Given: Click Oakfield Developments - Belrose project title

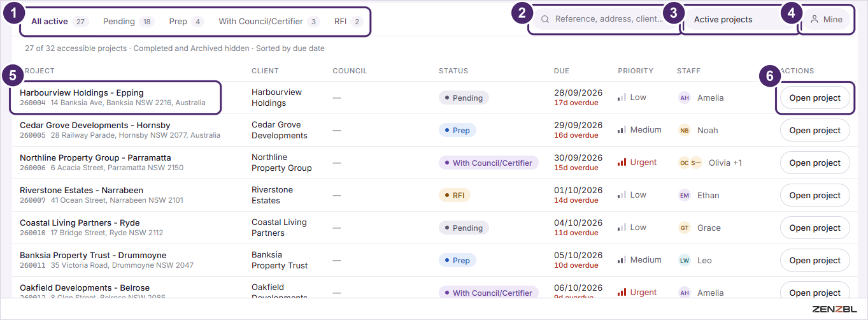Looking at the screenshot, I should click(85, 287).
